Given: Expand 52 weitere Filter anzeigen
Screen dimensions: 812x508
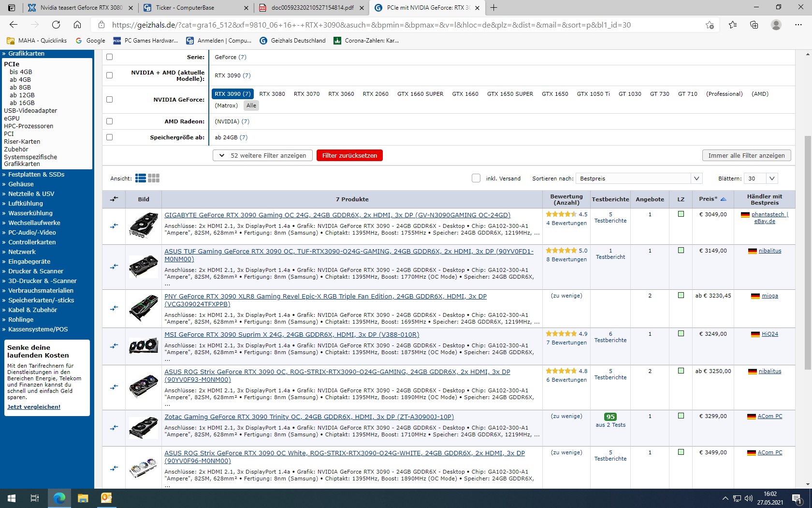Looking at the screenshot, I should click(262, 155).
